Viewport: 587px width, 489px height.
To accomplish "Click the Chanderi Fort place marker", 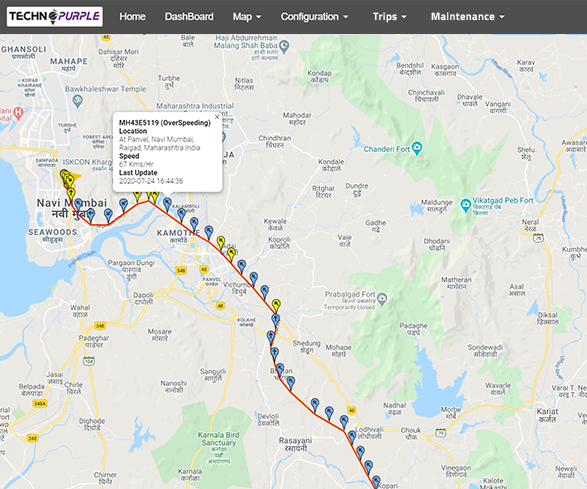I will [417, 148].
